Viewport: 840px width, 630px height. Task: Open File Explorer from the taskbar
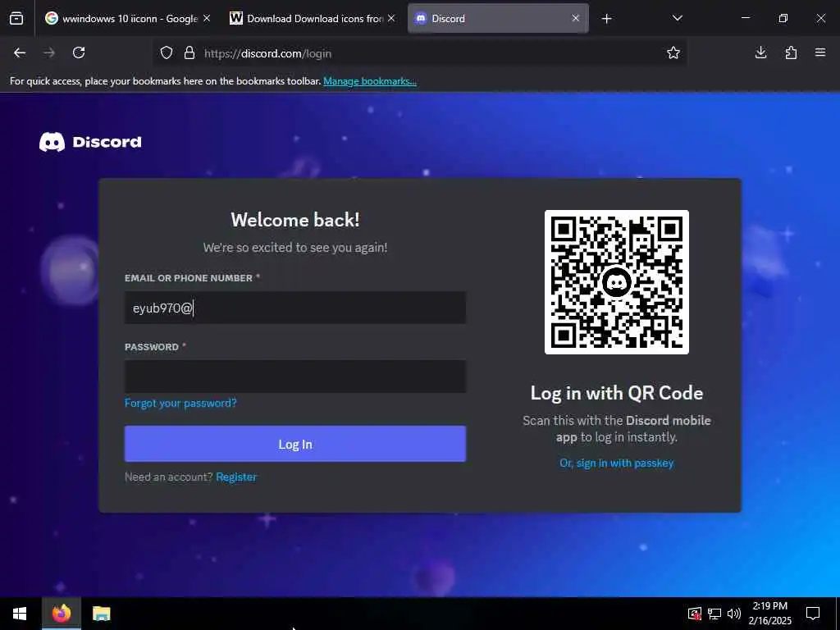click(x=101, y=614)
